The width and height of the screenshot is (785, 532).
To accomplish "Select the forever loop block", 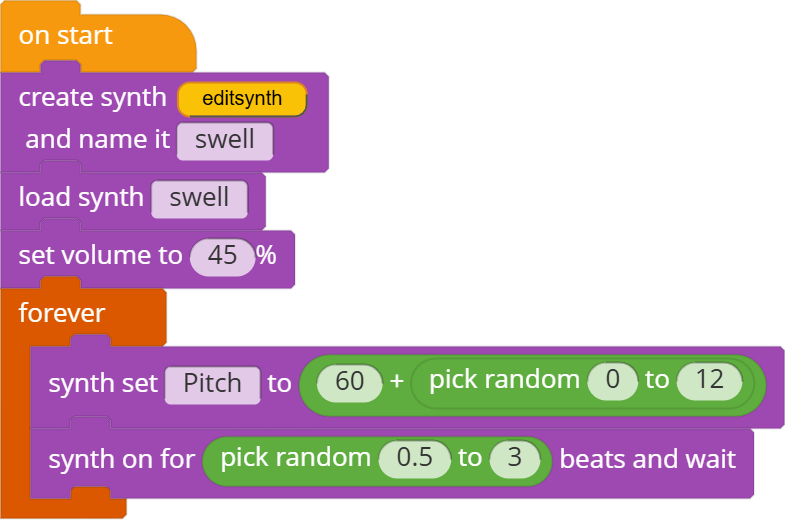I will click(x=62, y=314).
